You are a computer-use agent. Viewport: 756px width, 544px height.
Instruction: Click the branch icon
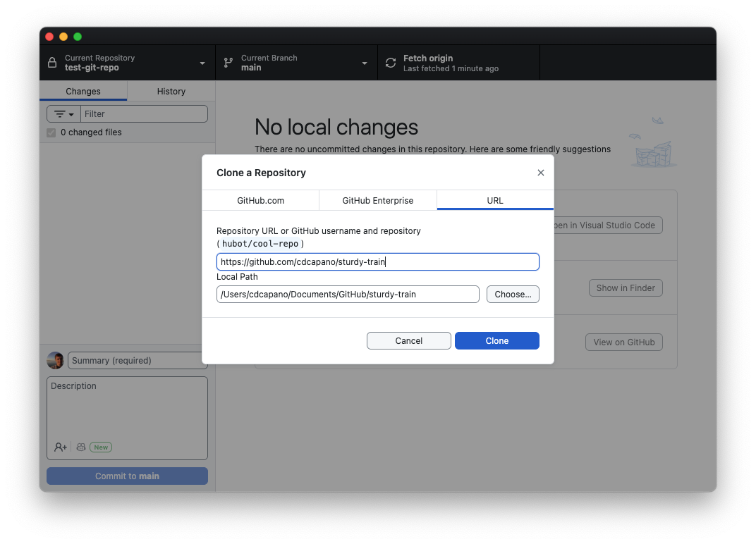228,63
